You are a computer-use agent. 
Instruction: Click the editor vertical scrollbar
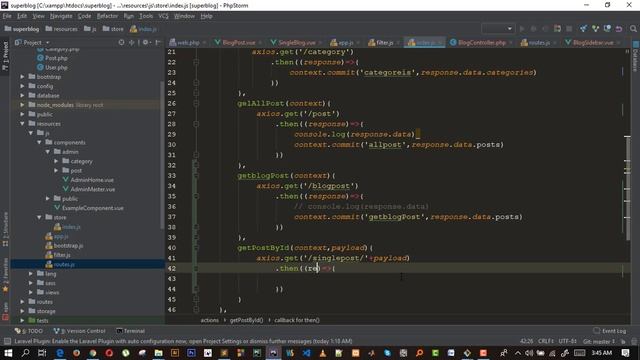627,189
